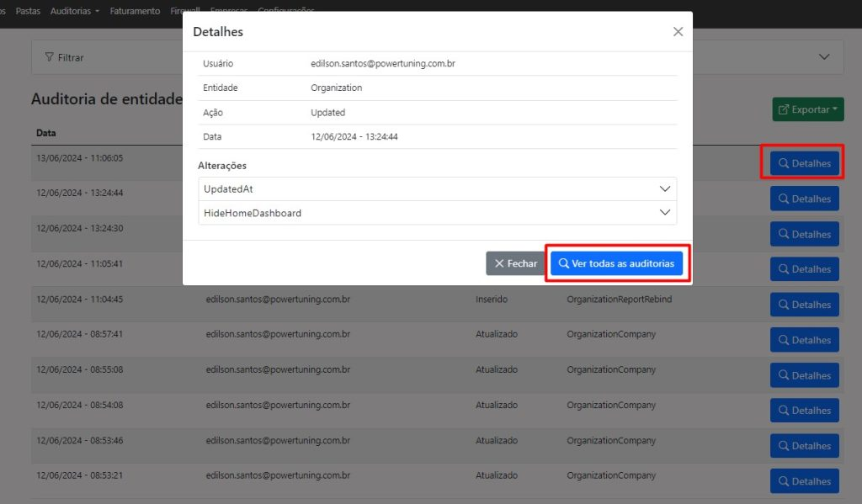The height and width of the screenshot is (504, 862).
Task: Click magnifier icon in OrganizationReportRebind row
Action: point(783,305)
